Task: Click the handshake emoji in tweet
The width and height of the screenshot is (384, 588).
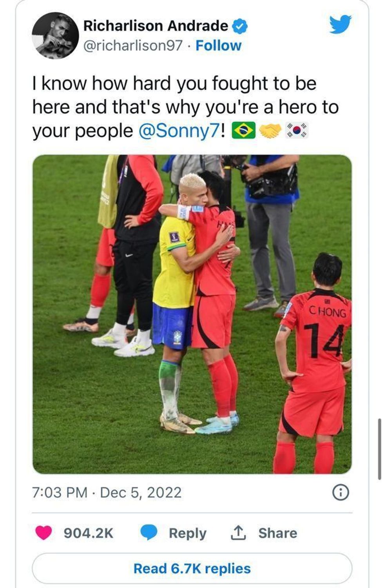Action: click(270, 131)
